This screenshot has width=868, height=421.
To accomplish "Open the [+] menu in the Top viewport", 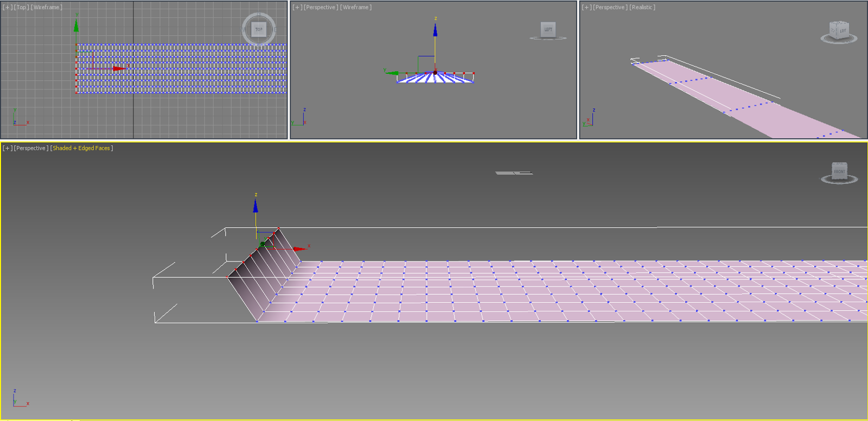I will click(8, 8).
